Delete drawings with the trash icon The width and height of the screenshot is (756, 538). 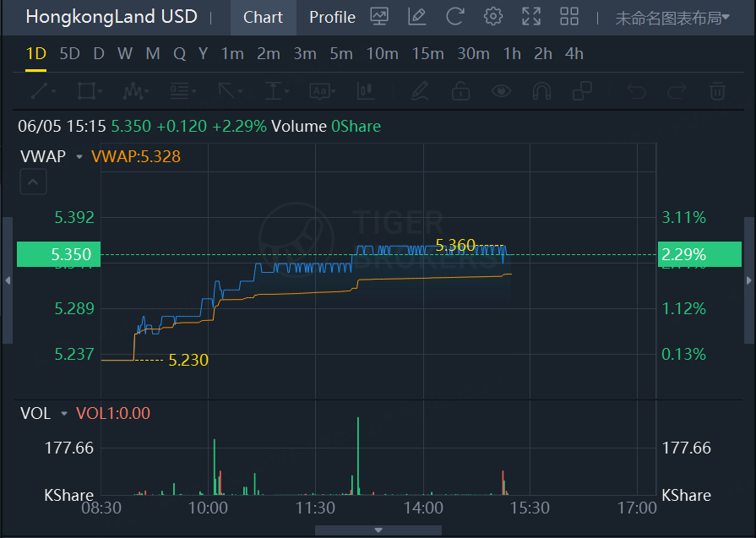click(x=717, y=90)
